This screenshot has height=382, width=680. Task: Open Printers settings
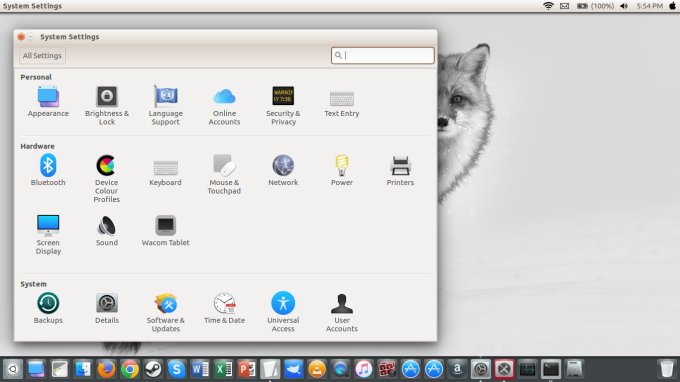(x=400, y=170)
